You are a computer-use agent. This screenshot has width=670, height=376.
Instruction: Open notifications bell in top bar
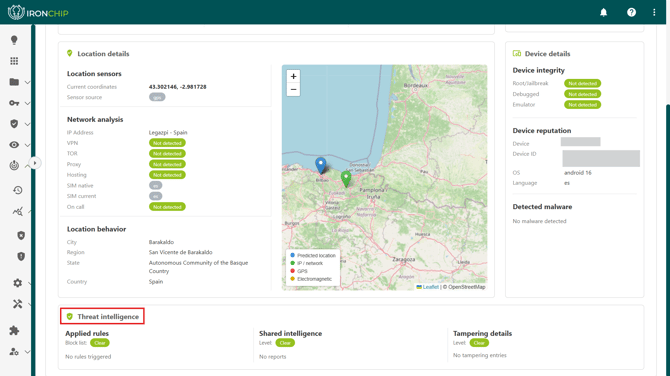click(x=603, y=12)
